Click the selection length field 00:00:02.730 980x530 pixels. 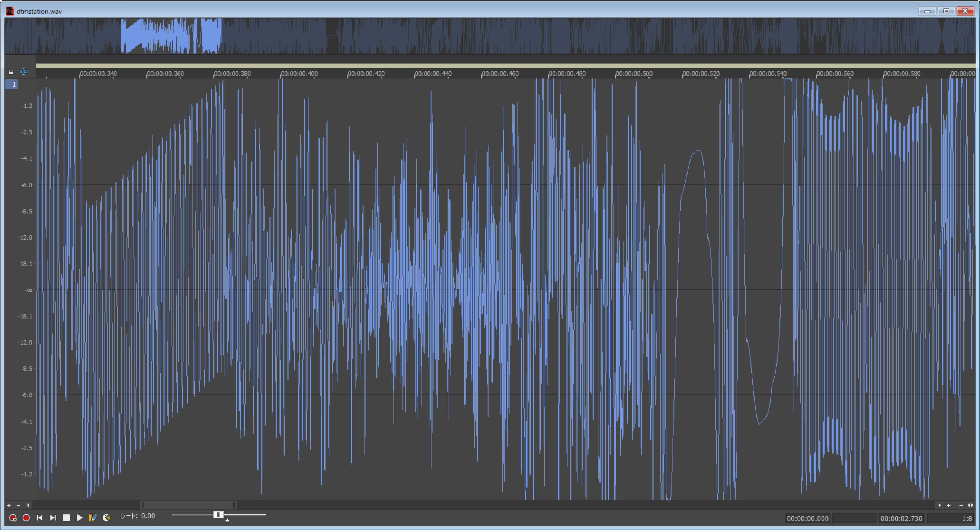[901, 518]
